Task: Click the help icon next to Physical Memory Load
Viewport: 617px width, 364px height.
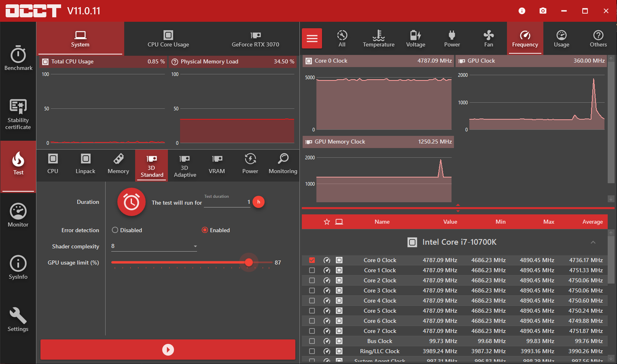Action: tap(175, 62)
